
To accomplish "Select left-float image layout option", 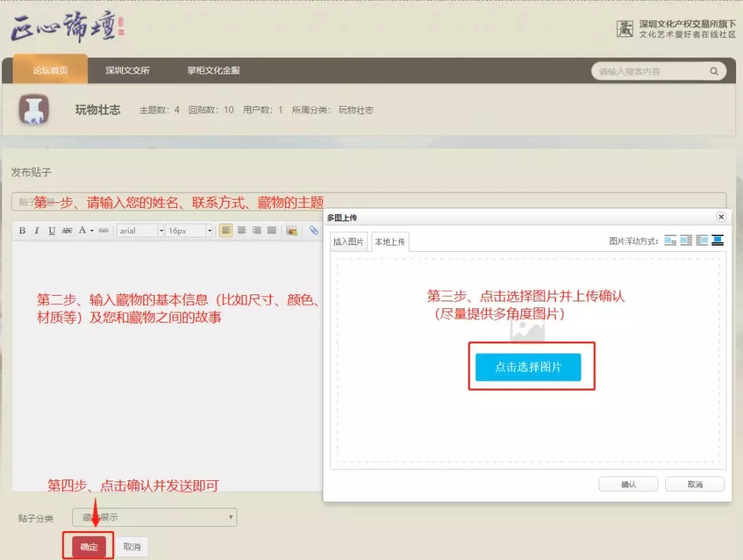I will (x=686, y=240).
